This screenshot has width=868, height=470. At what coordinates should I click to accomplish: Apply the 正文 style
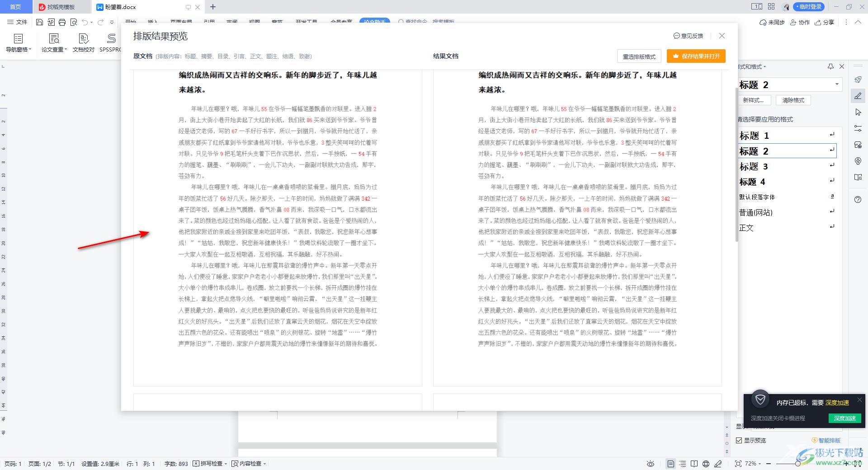tap(787, 227)
